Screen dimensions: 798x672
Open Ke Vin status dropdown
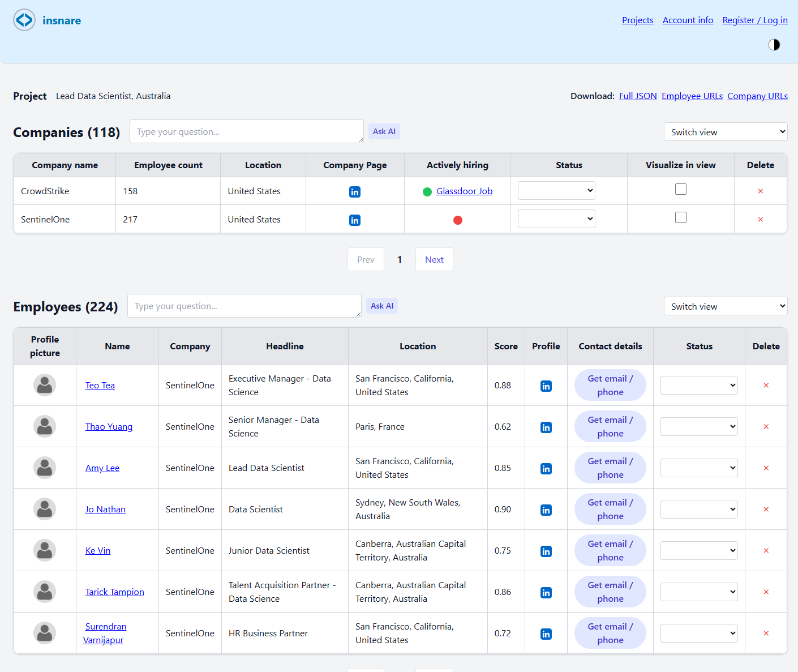[699, 550]
